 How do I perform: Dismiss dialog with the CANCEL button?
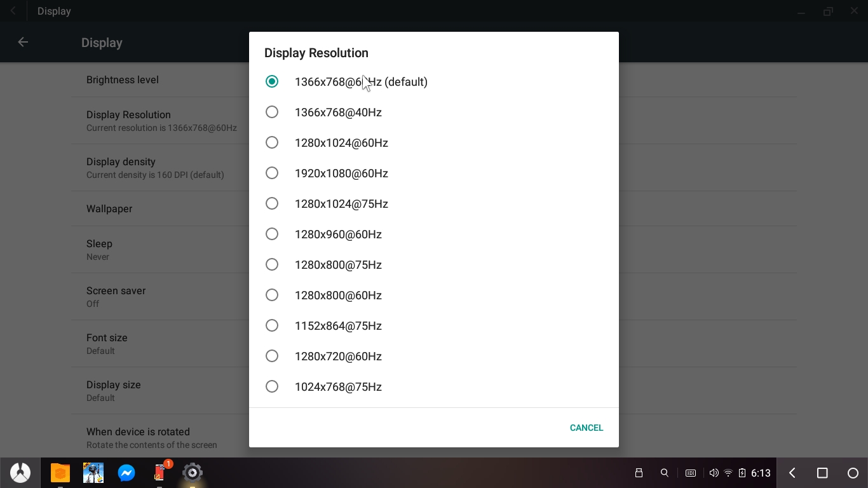(x=587, y=428)
